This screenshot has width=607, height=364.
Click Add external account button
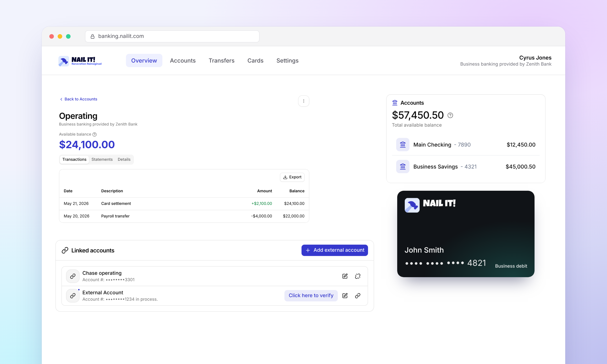[x=335, y=250]
